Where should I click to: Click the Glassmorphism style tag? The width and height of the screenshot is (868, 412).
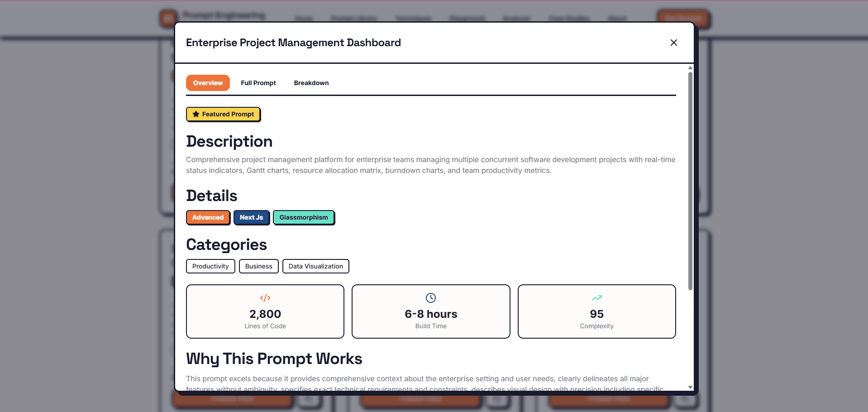coord(304,217)
